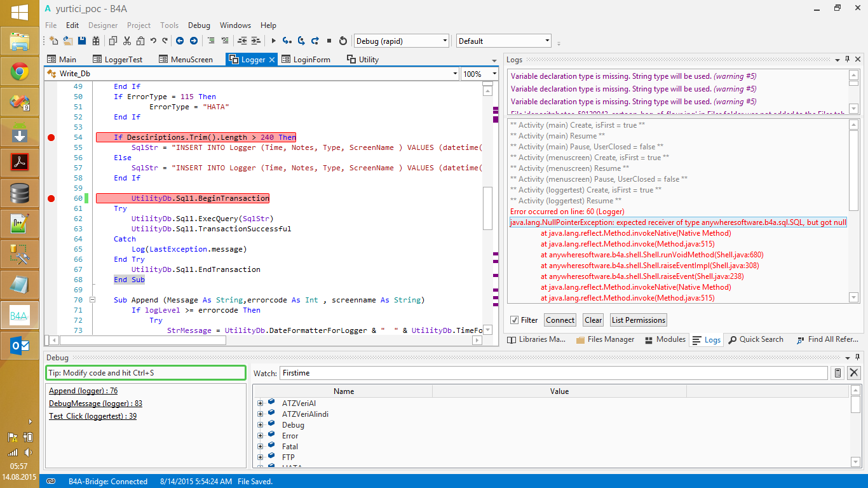This screenshot has width=868, height=488.
Task: Click the Stop debugging square icon
Action: coord(329,41)
